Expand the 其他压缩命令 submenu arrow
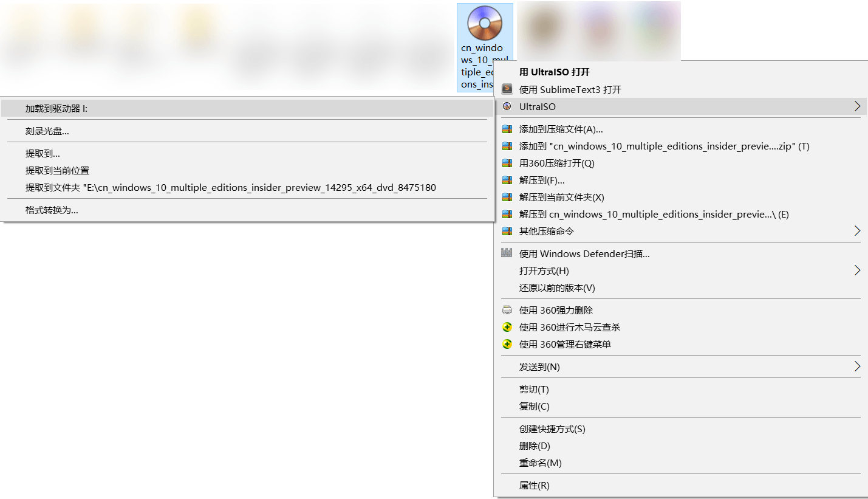 [x=857, y=231]
